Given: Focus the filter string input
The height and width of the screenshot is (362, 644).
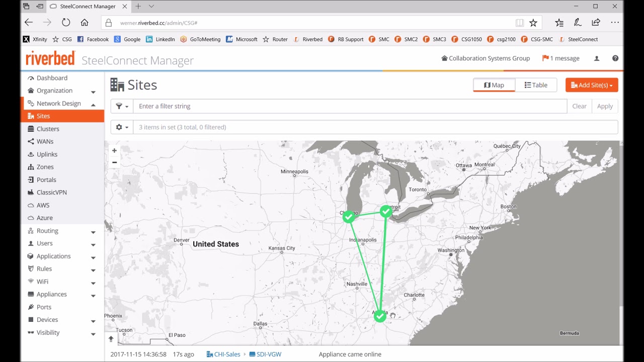Looking at the screenshot, I should (350, 106).
